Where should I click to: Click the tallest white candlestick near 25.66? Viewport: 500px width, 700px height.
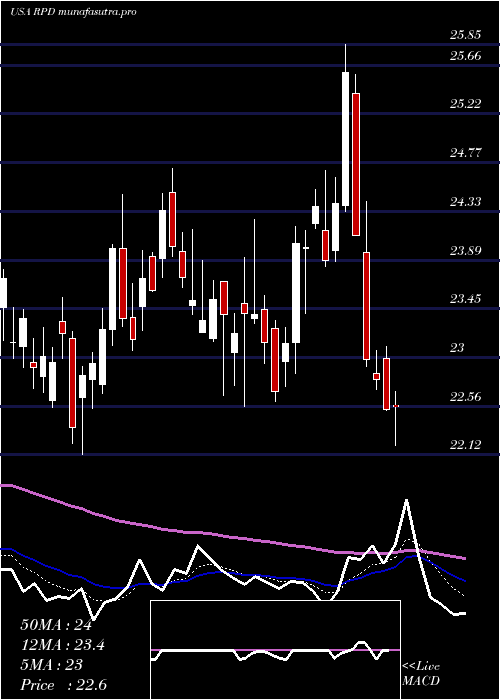pos(346,138)
